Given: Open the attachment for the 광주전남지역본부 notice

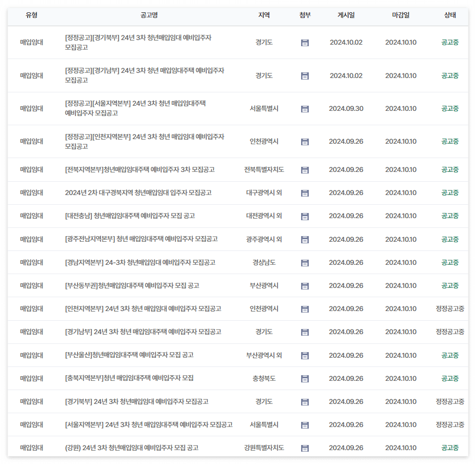Looking at the screenshot, I should tap(304, 239).
